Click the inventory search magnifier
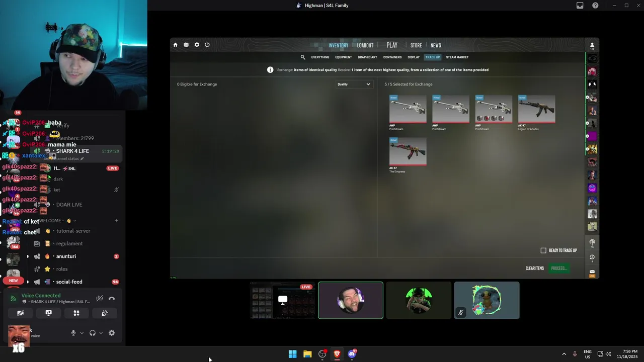The height and width of the screenshot is (362, 644). [303, 57]
